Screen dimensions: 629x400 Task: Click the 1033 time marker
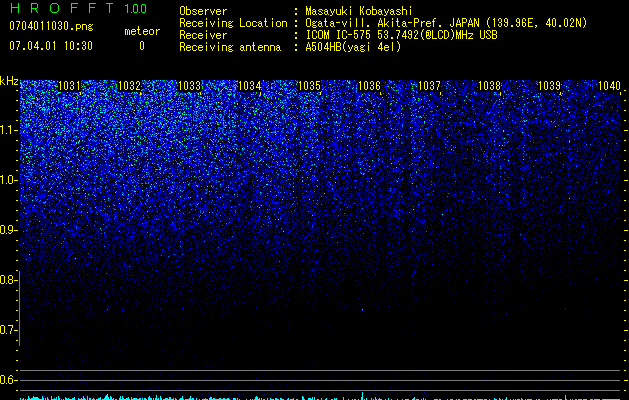coord(189,86)
